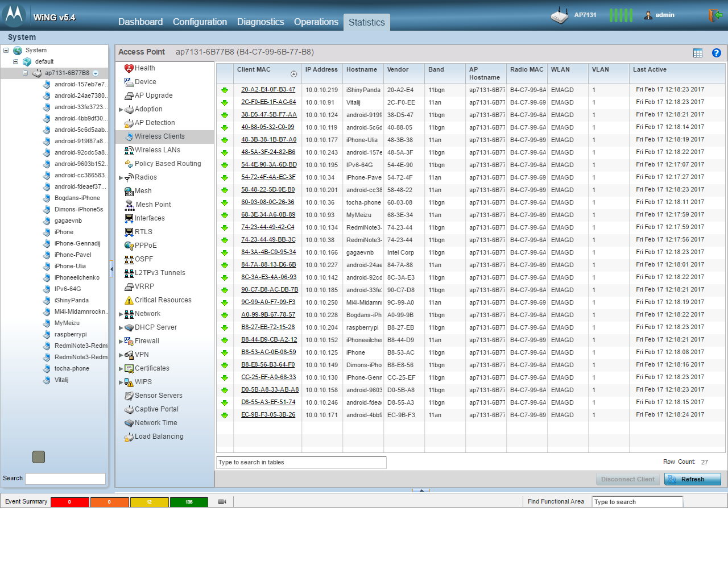Click the Motorola logo
This screenshot has height=582, width=728.
(14, 15)
